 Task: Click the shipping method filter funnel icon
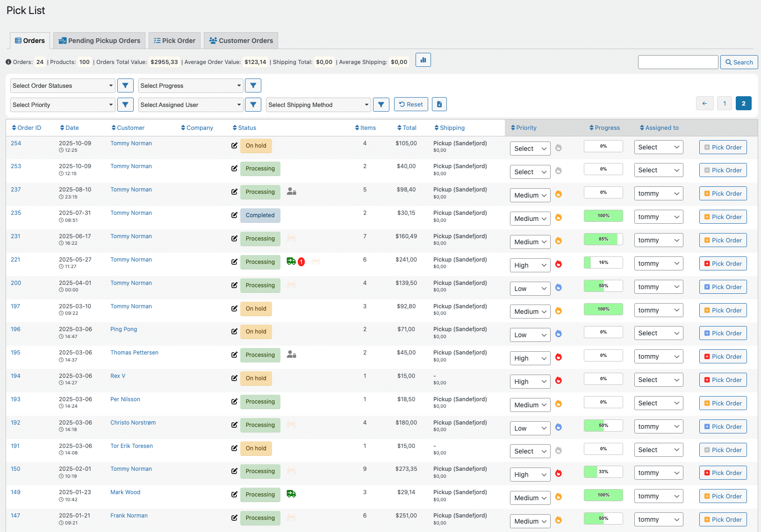381,105
